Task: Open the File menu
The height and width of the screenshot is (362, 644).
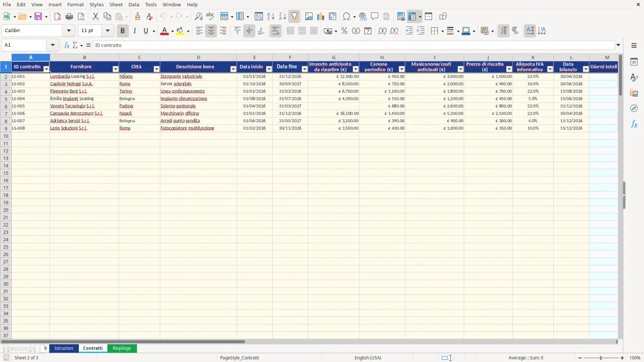Action: point(6,4)
